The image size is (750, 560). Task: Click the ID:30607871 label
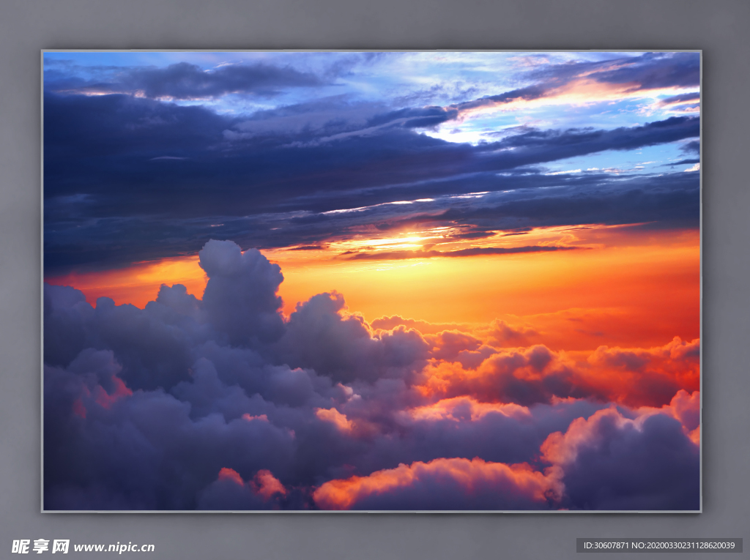pyautogui.click(x=606, y=545)
